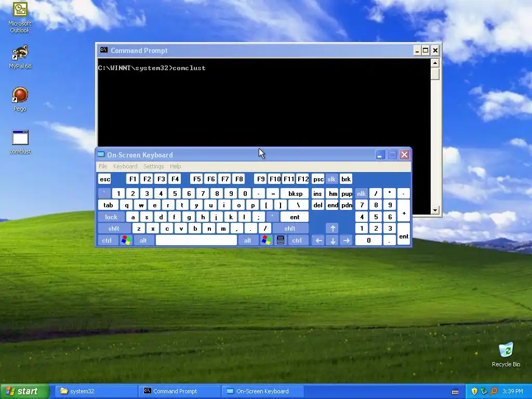
Task: Click the del key
Action: pyautogui.click(x=318, y=205)
